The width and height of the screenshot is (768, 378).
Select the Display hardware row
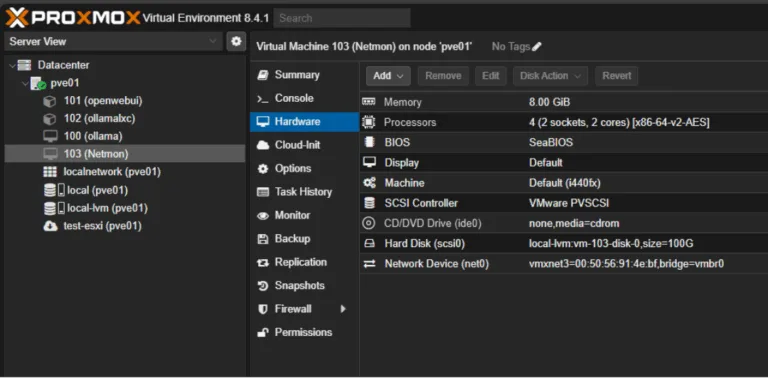[x=564, y=163]
